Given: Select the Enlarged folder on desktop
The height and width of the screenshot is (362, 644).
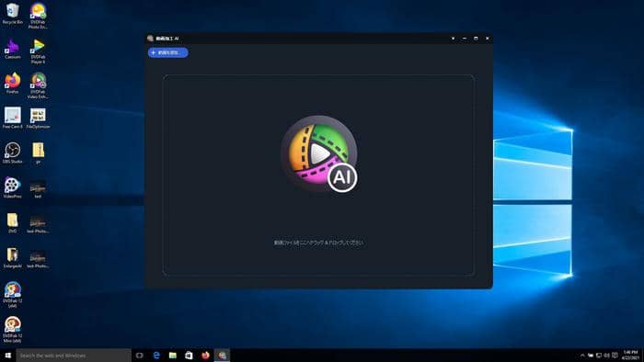Looking at the screenshot, I should coord(12,257).
